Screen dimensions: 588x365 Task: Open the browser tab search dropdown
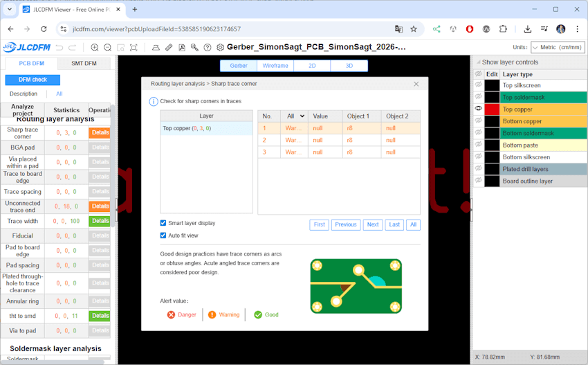(10, 10)
